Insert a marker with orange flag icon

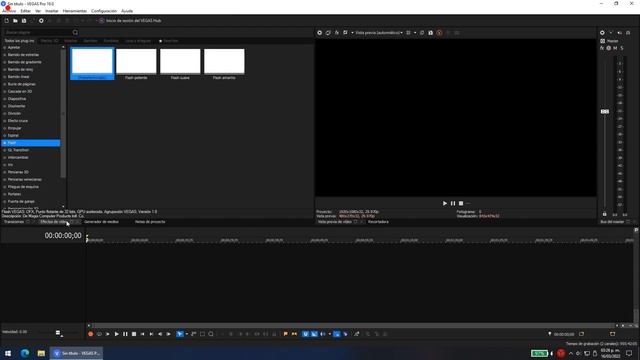pos(285,334)
